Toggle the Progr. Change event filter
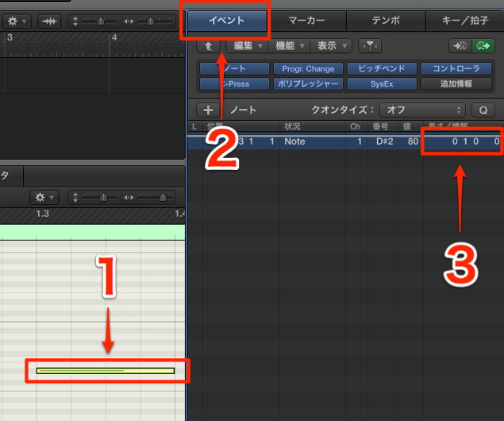This screenshot has height=421, width=504. 308,68
